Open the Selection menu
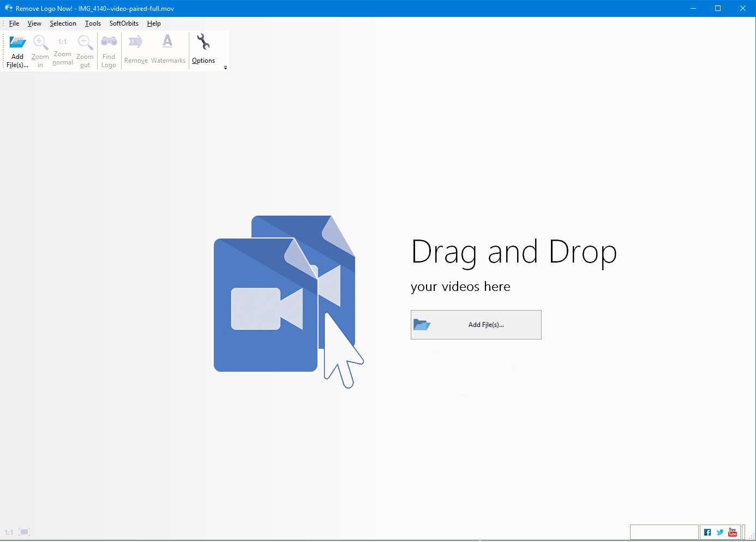The image size is (756, 542). click(63, 23)
